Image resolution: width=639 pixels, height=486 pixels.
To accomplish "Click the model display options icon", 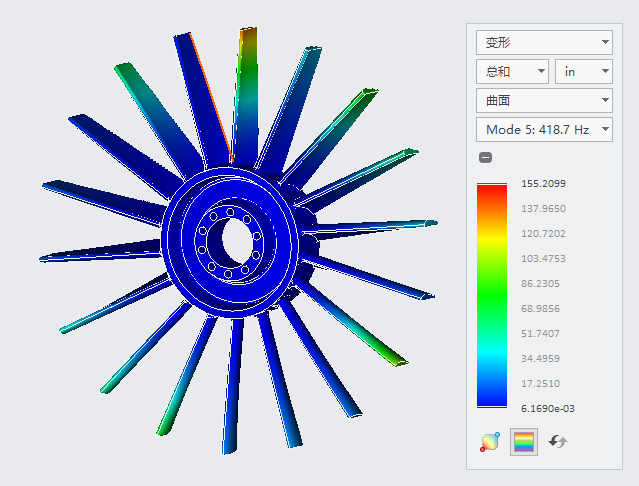I will [490, 441].
